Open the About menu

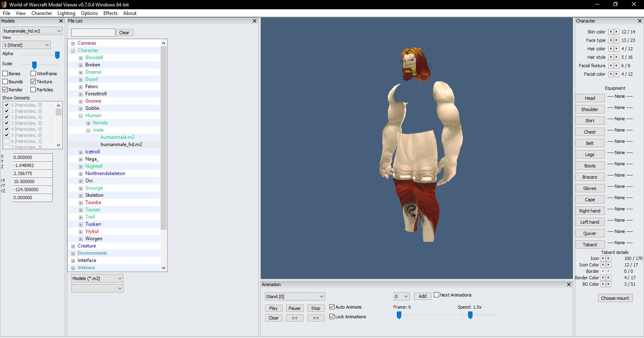[130, 13]
